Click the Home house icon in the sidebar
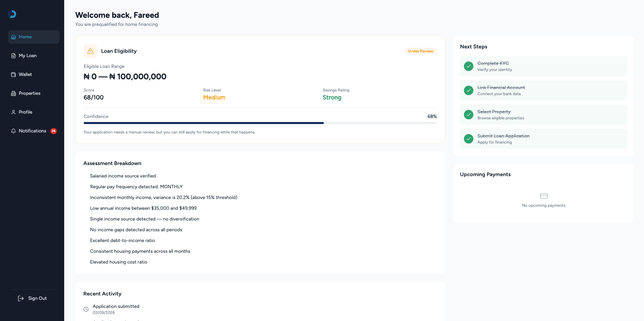The image size is (644, 321). click(13, 37)
